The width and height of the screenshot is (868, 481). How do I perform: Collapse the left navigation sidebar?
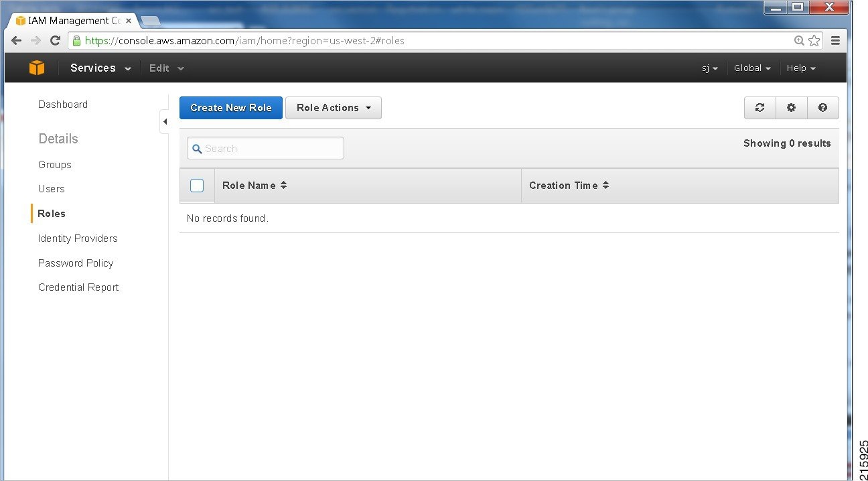click(165, 122)
